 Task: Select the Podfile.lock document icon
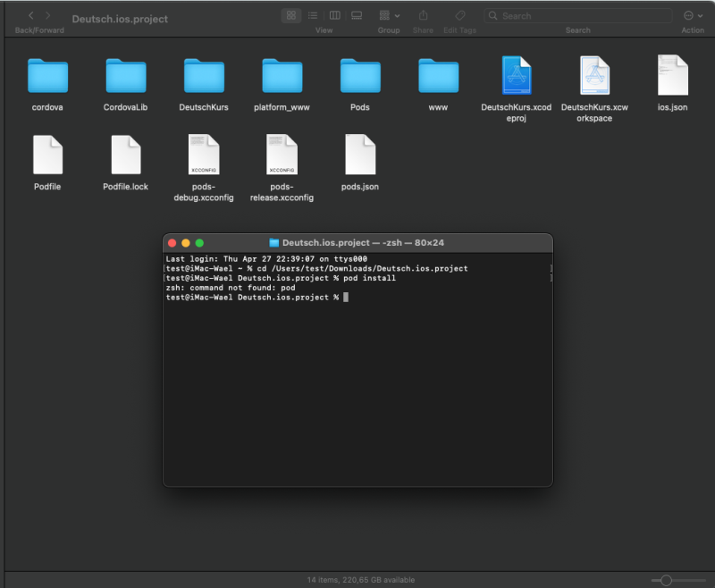[x=126, y=155]
